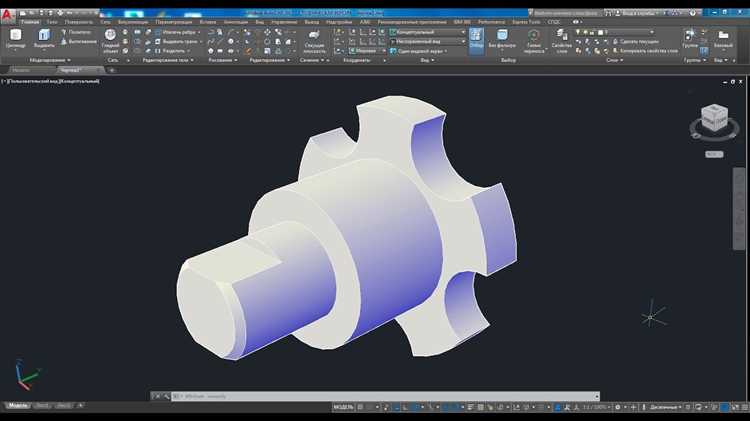Open the single viewport (Один видовой экран) dropdown
Image resolution: width=750 pixels, height=421 pixels.
419,51
